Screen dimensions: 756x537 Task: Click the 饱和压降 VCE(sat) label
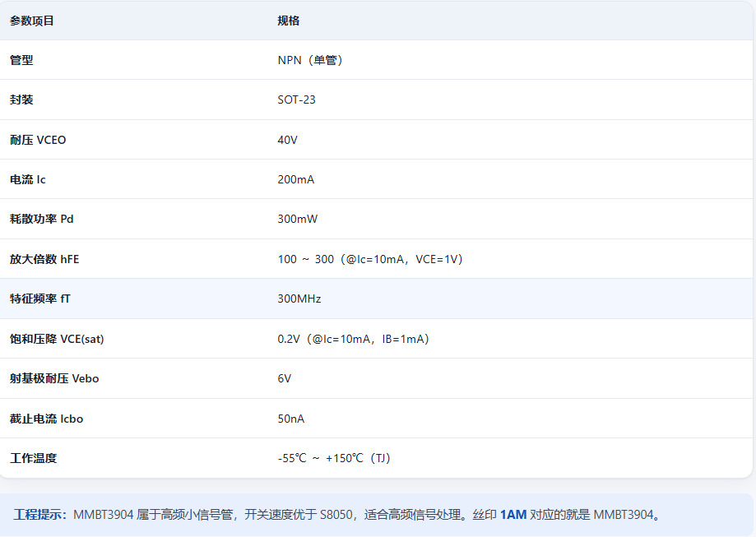57,339
